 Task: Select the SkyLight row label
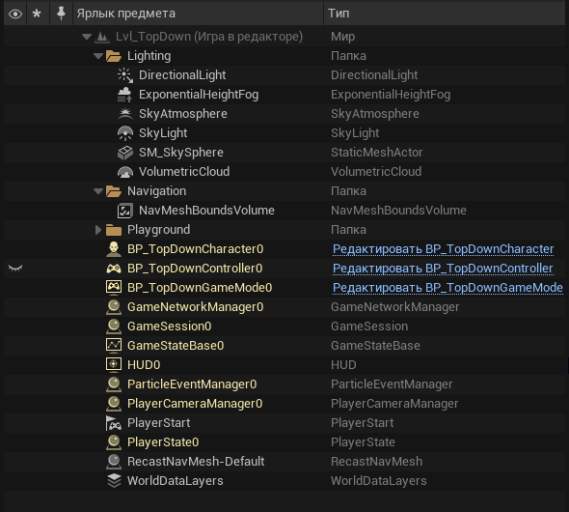click(163, 133)
